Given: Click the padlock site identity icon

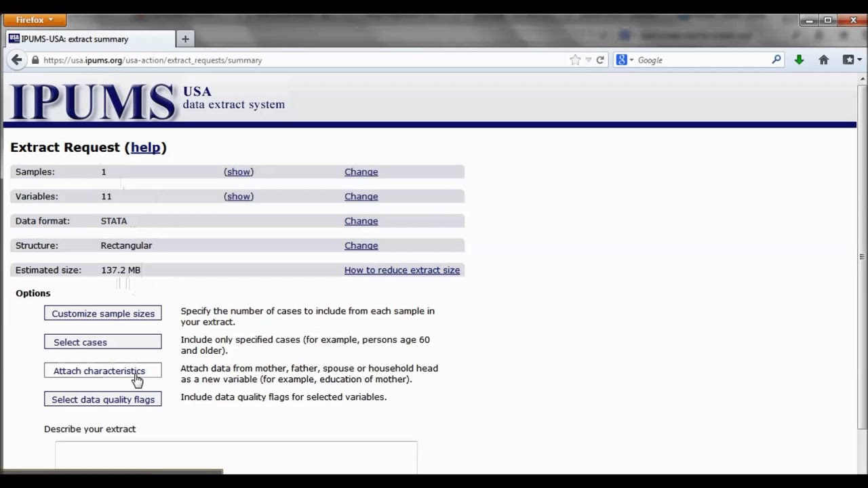Looking at the screenshot, I should pos(35,60).
